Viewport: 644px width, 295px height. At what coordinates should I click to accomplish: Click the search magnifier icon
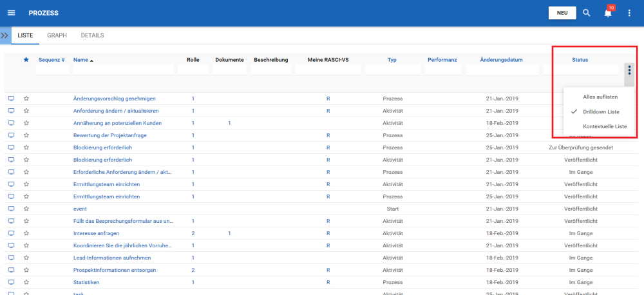(x=587, y=13)
